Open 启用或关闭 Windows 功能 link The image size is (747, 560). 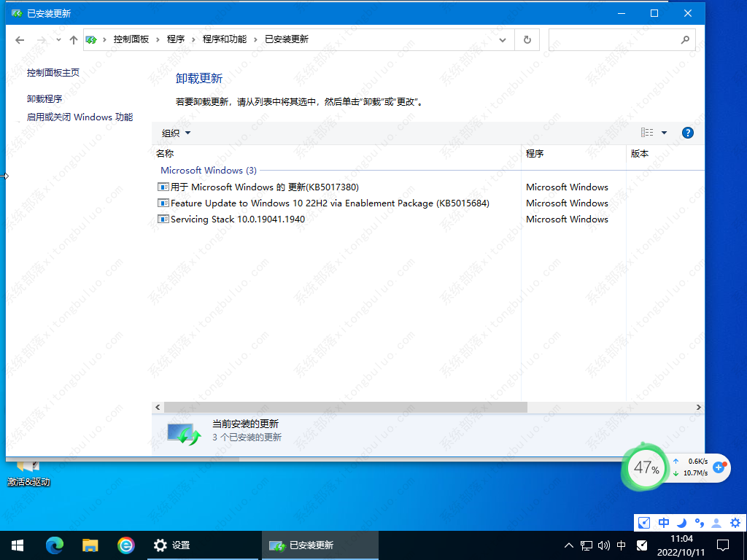click(x=80, y=117)
